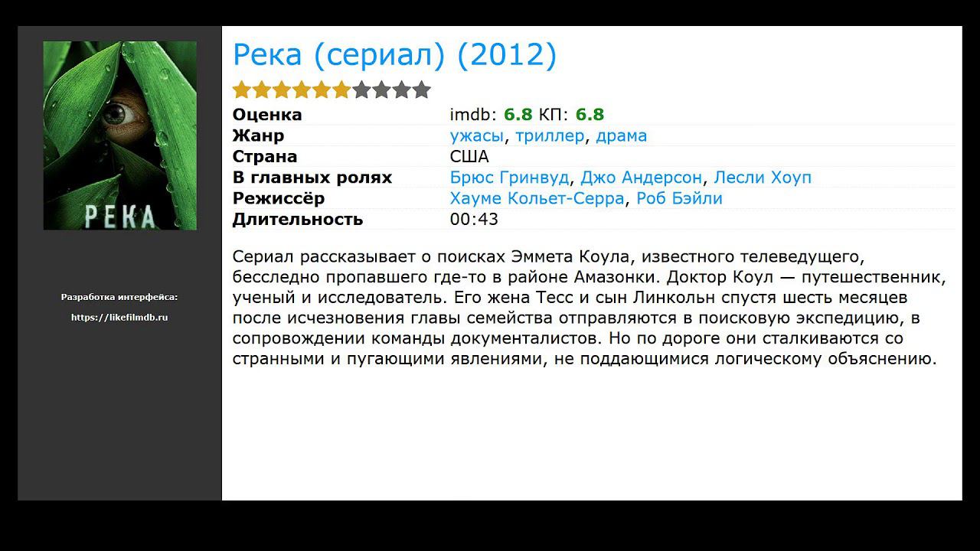The height and width of the screenshot is (551, 980).
Task: Open director Роб Бэйли's link
Action: pos(679,199)
